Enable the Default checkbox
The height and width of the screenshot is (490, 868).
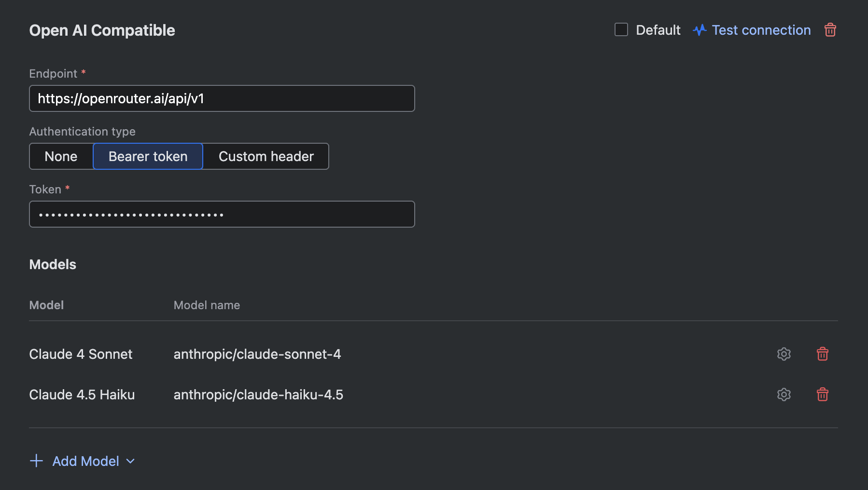tap(621, 29)
